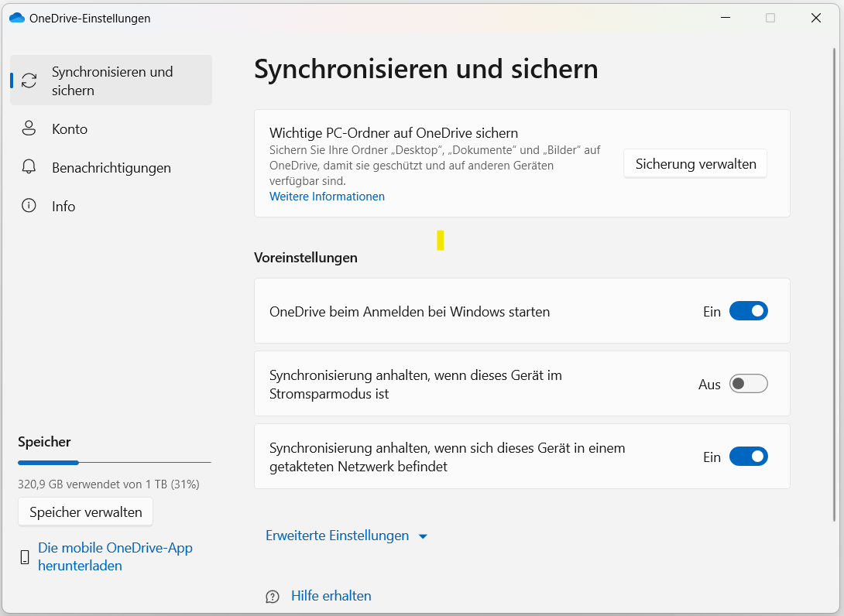The image size is (844, 616).
Task: Click the Wichtige PC-Ordner auf OneDrive sichern title
Action: tap(393, 133)
